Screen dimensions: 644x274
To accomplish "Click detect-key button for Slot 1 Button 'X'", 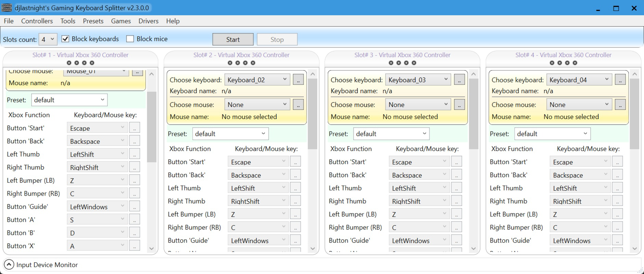I will (x=134, y=246).
